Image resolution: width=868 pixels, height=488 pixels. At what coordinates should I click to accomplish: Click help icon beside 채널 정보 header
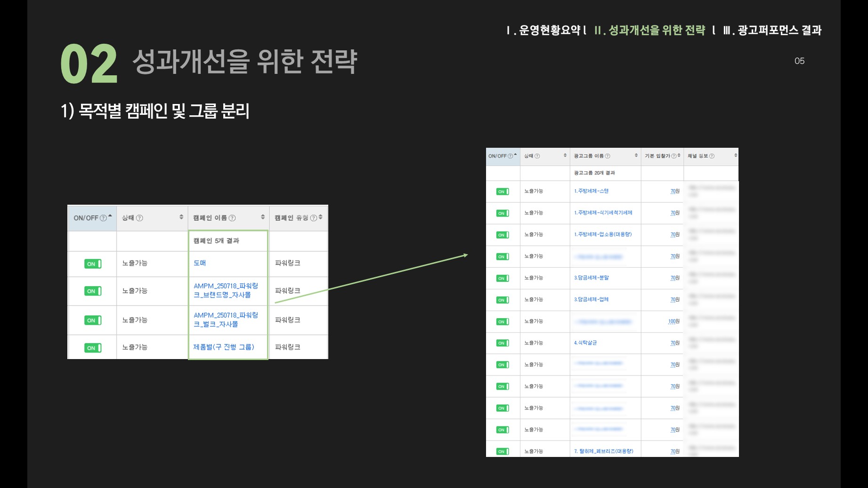tap(712, 156)
